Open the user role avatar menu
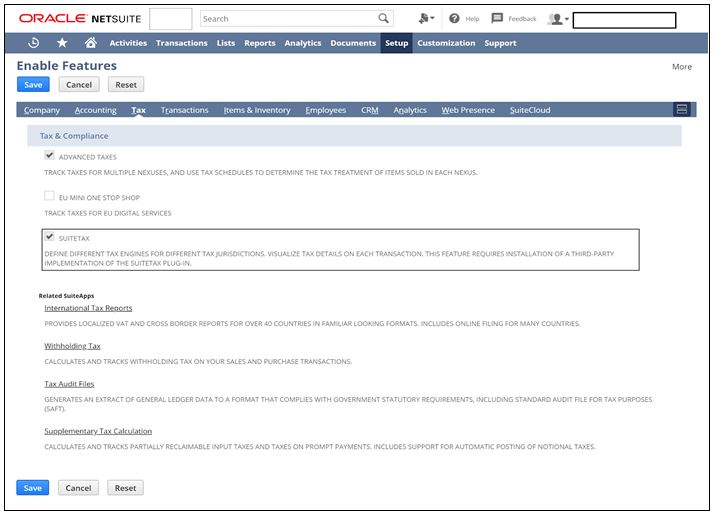Screen dimensions: 714x515 (x=558, y=19)
